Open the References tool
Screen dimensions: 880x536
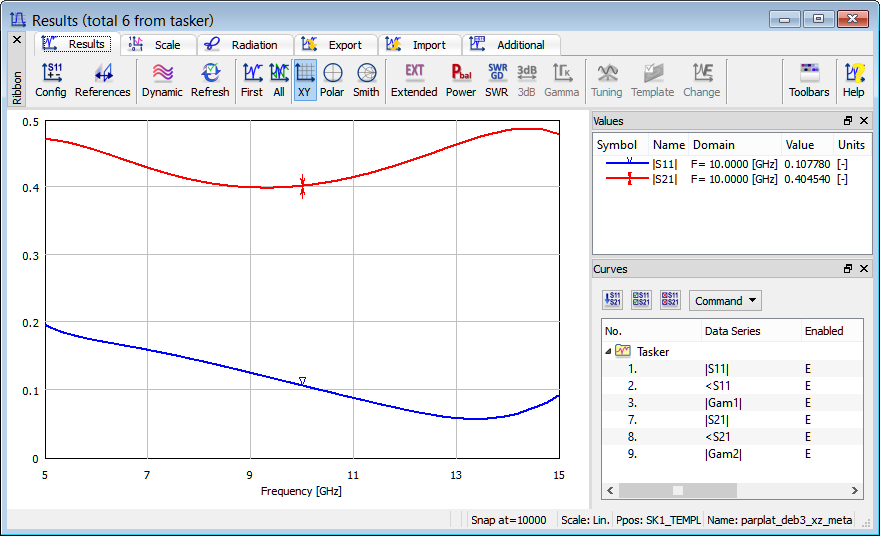coord(103,80)
